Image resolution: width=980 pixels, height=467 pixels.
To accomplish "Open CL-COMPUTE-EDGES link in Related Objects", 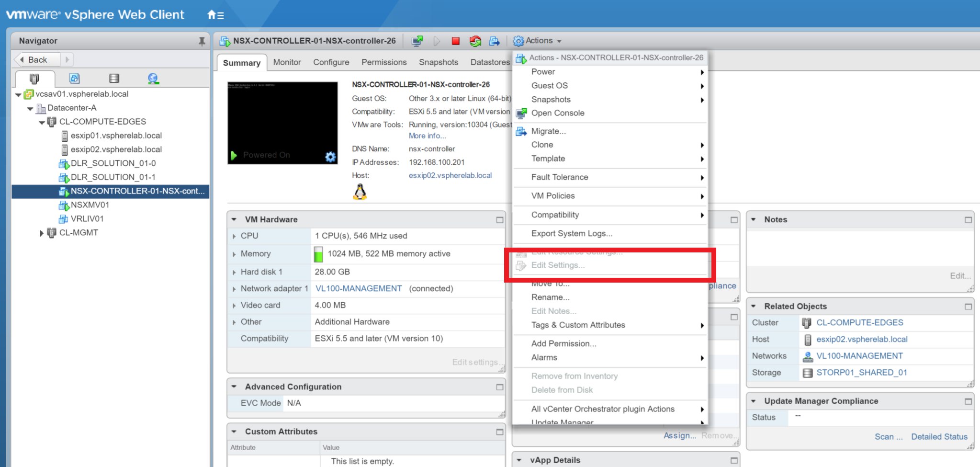I will click(x=860, y=323).
